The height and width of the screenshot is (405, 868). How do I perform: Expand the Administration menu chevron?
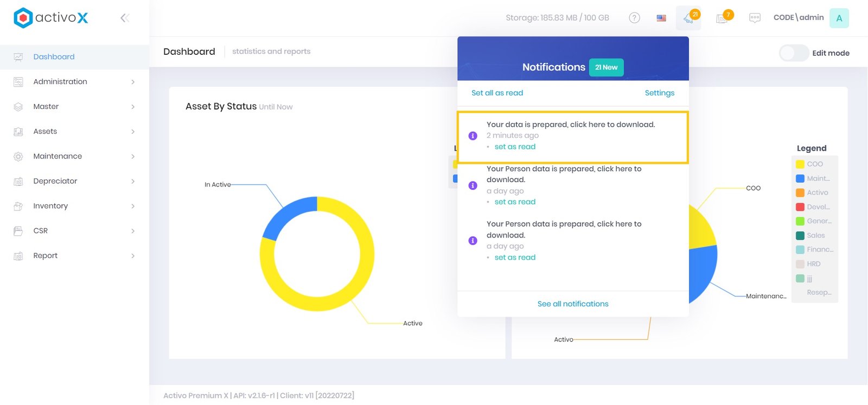(x=133, y=82)
